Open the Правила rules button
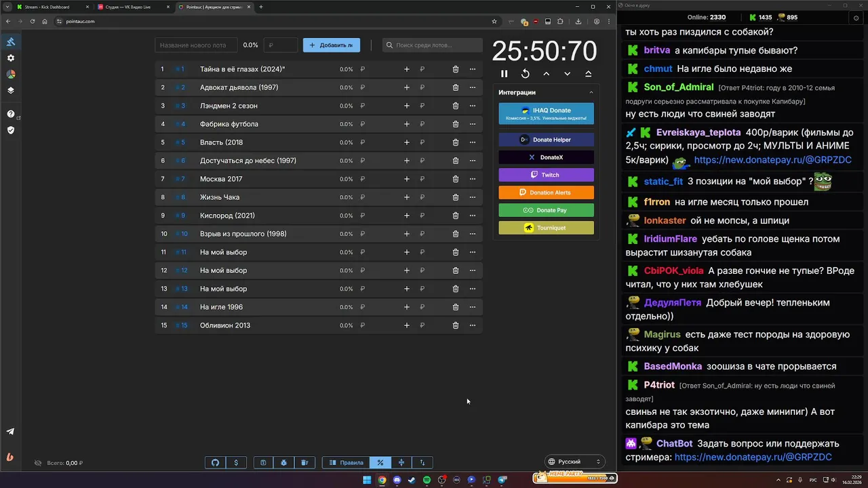This screenshot has height=488, width=868. pyautogui.click(x=346, y=462)
